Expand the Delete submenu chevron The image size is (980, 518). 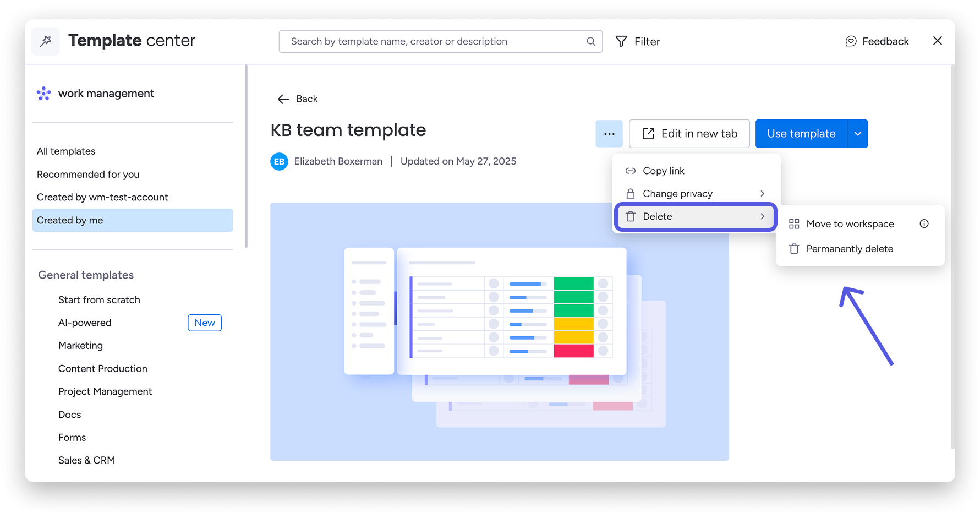point(763,216)
